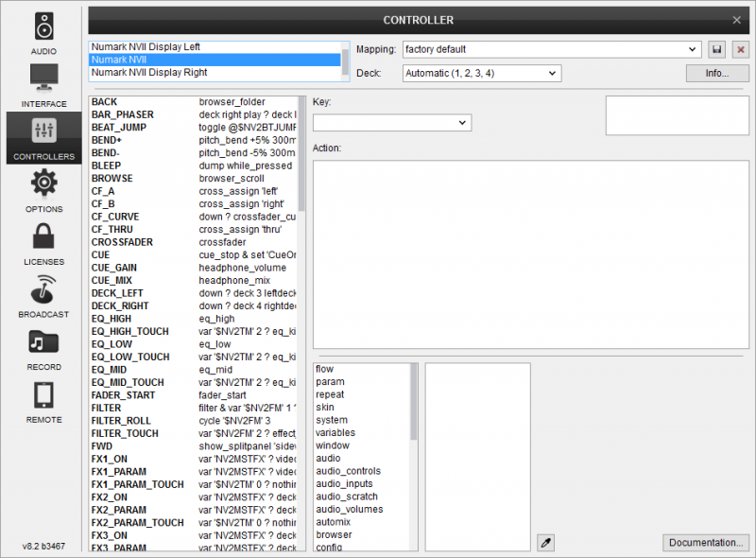Open the Remote section
This screenshot has width=756, height=558.
[x=43, y=400]
